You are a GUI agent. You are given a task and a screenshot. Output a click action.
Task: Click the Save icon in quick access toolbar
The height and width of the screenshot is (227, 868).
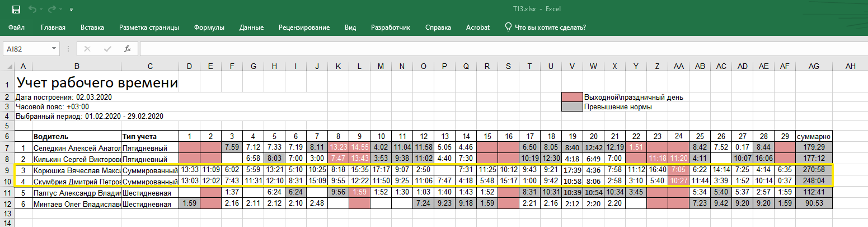(16, 10)
